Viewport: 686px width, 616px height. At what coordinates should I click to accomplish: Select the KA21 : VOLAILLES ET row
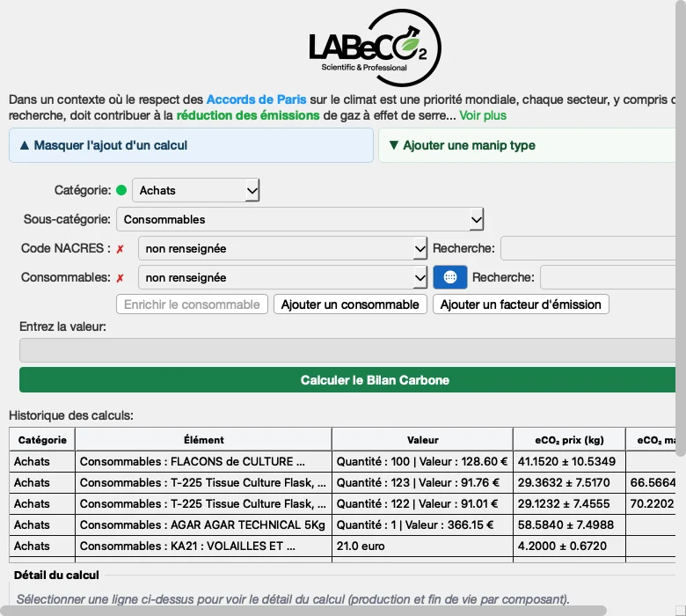(x=342, y=546)
